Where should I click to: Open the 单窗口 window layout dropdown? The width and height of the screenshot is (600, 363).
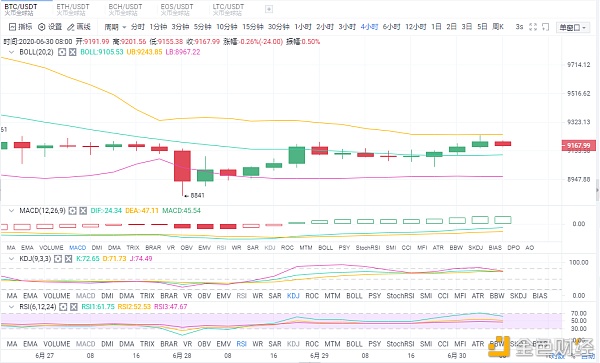click(x=572, y=28)
